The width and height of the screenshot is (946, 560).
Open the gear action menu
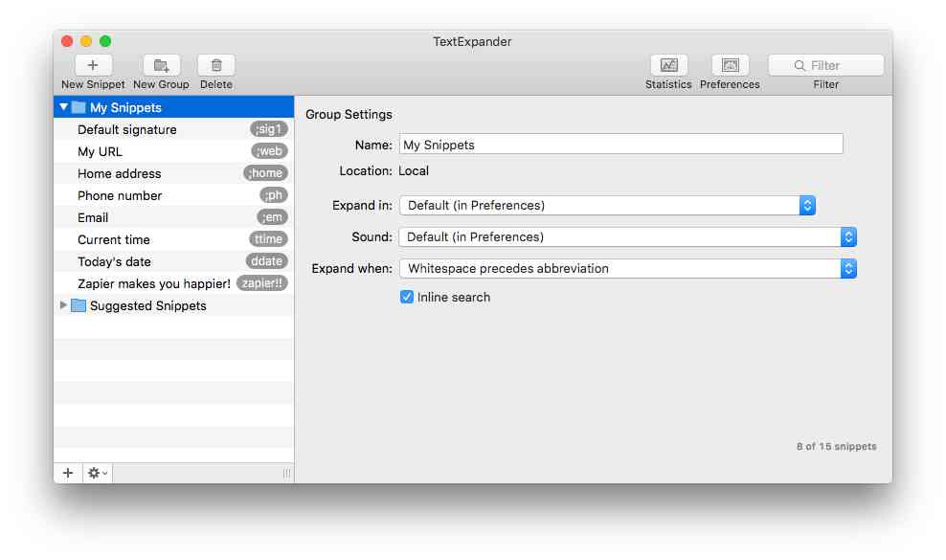click(x=96, y=472)
